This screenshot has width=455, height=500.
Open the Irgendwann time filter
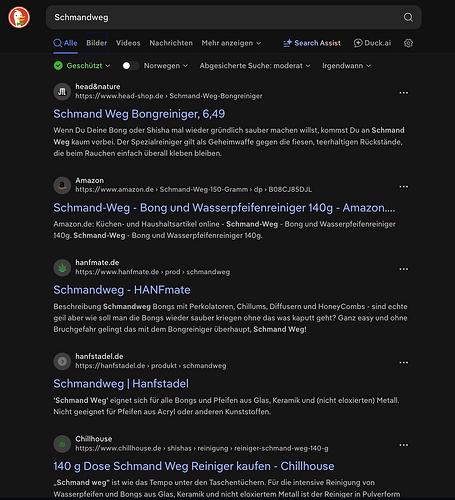pos(346,66)
